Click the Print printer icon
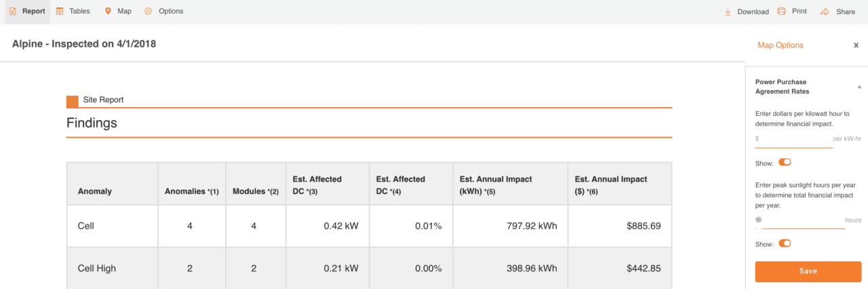 pyautogui.click(x=781, y=12)
